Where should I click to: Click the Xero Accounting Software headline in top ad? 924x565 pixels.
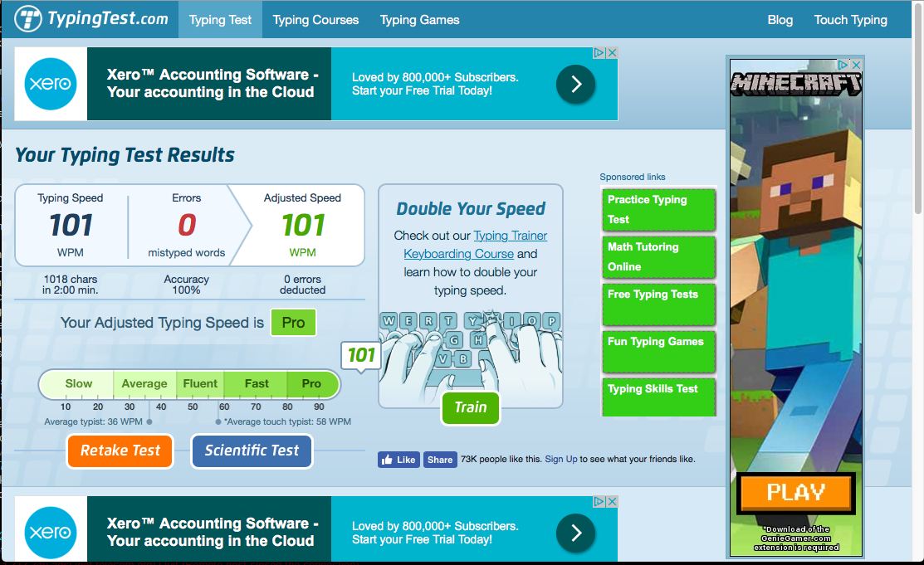[x=211, y=84]
